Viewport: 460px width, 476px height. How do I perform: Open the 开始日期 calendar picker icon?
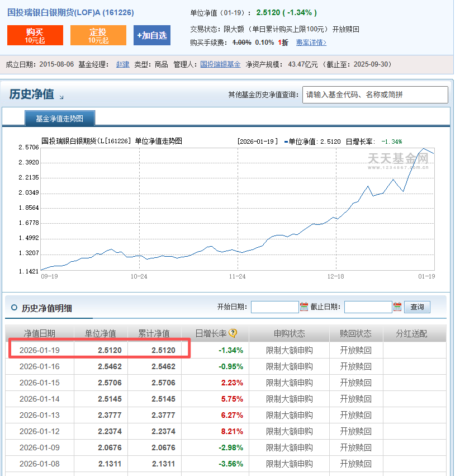pos(304,307)
